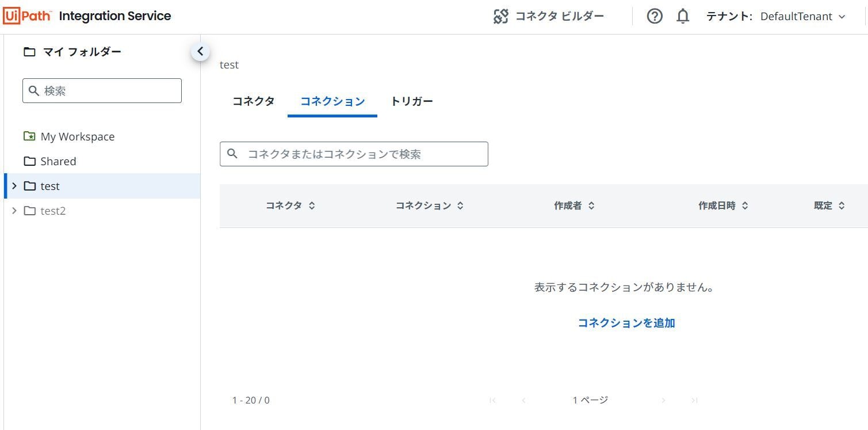This screenshot has height=430, width=868.
Task: Open the コネクタ ビルダー from top bar
Action: coord(549,16)
